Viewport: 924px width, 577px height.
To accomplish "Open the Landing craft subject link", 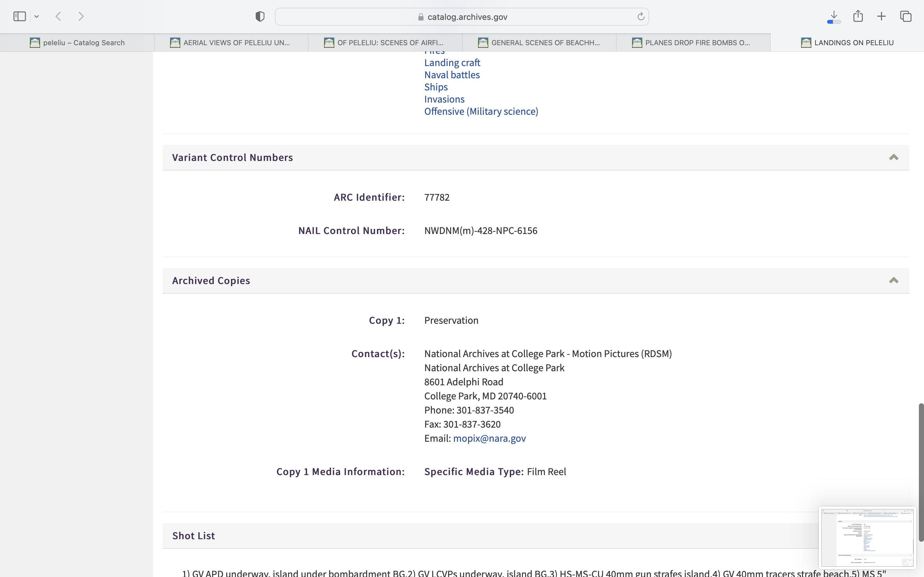I will [452, 63].
